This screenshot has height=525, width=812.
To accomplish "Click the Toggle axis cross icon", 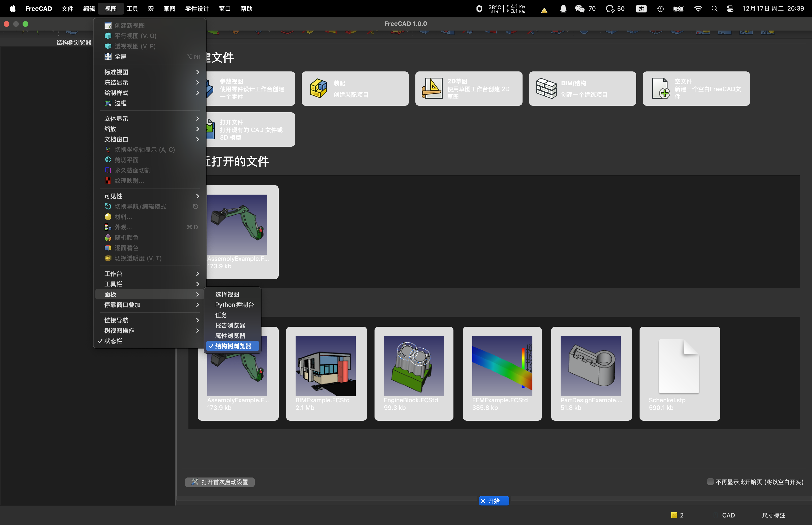I will tap(108, 150).
